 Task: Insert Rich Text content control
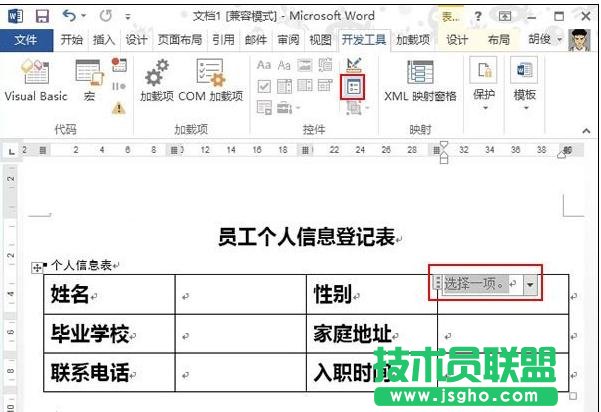click(264, 65)
